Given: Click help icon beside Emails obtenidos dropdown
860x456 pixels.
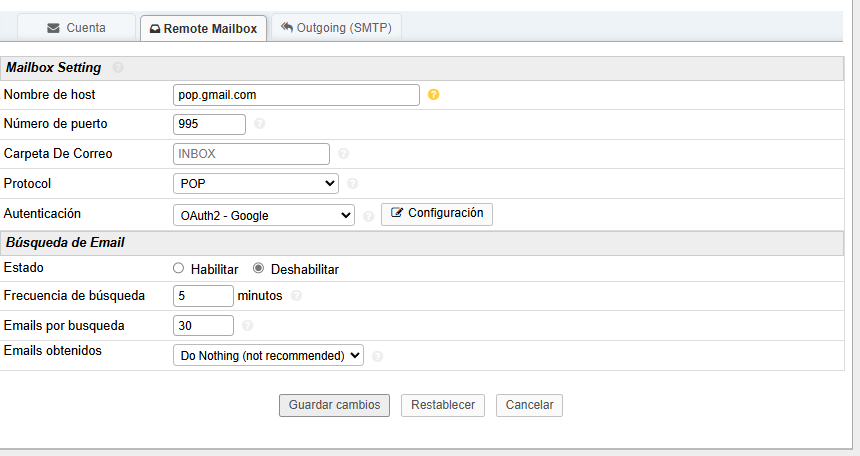Looking at the screenshot, I should pyautogui.click(x=377, y=356).
